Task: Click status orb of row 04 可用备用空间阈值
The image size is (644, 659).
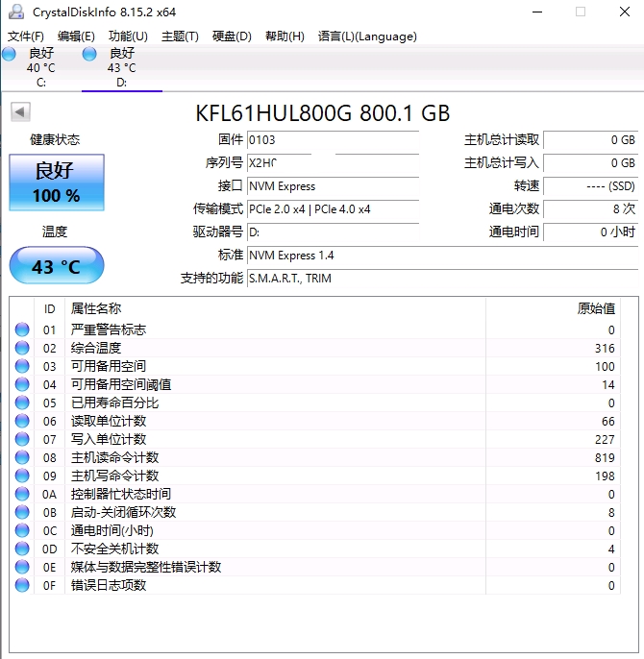Action: 22,384
